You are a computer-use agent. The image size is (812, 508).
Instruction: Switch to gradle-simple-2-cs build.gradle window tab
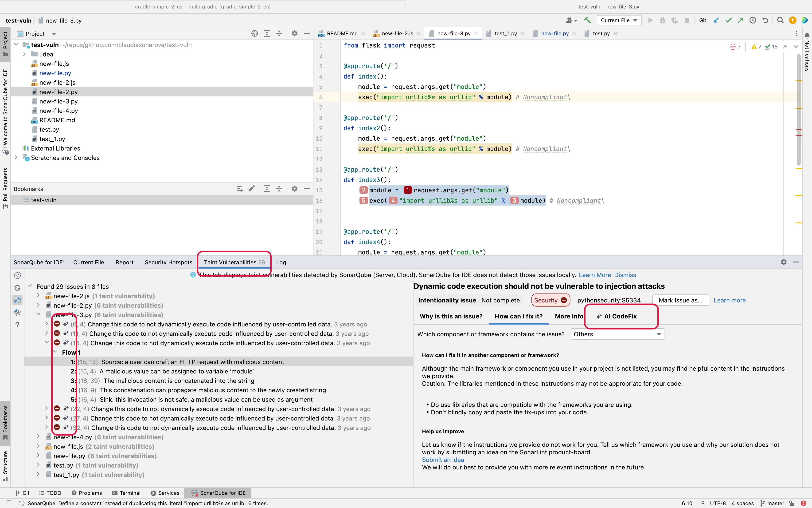click(203, 6)
